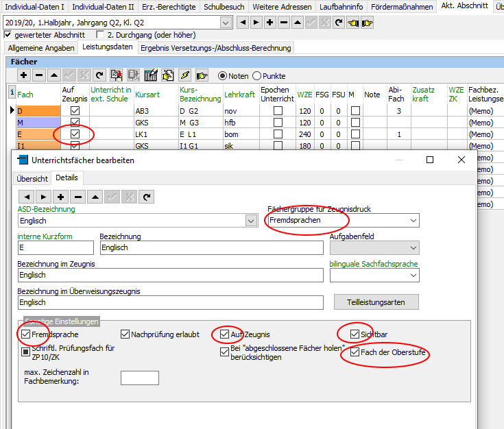Viewport: 504px width, 429px height.
Task: Click the yellow lightning bolt icon
Action: tap(185, 75)
